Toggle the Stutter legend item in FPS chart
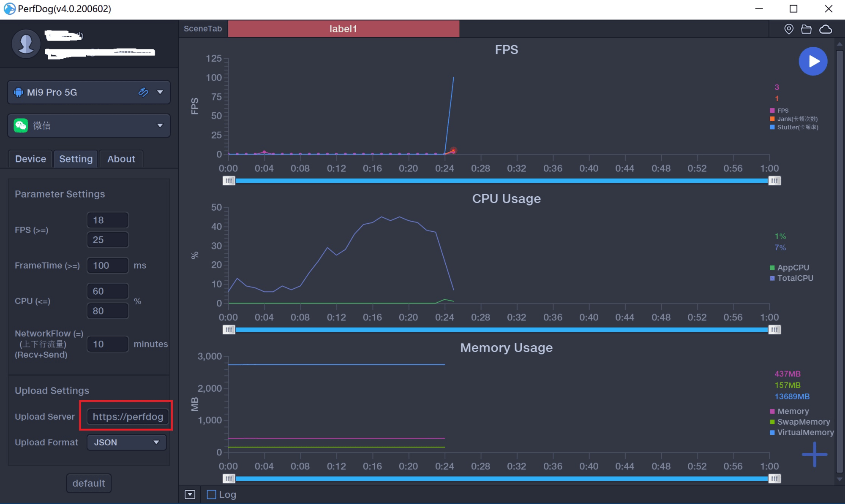The image size is (845, 504). coord(794,127)
